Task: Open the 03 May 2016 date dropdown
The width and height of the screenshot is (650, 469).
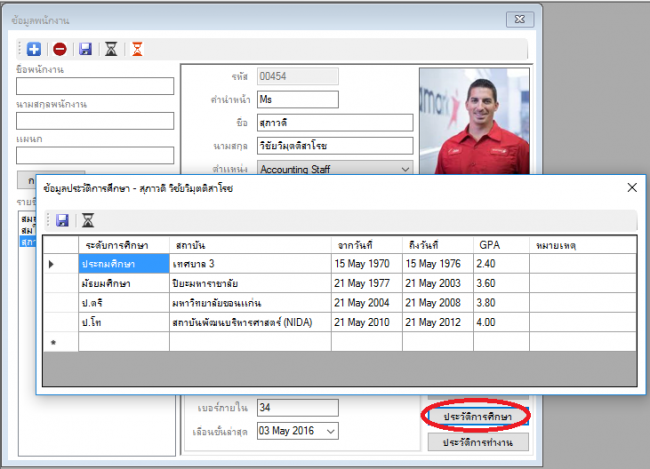Action: (x=330, y=431)
